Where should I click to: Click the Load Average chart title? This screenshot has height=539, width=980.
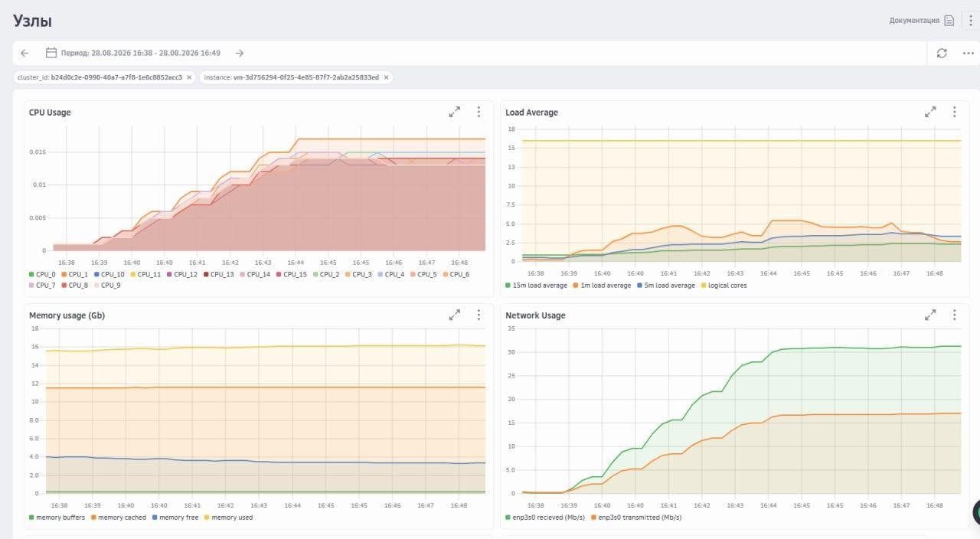(x=531, y=112)
